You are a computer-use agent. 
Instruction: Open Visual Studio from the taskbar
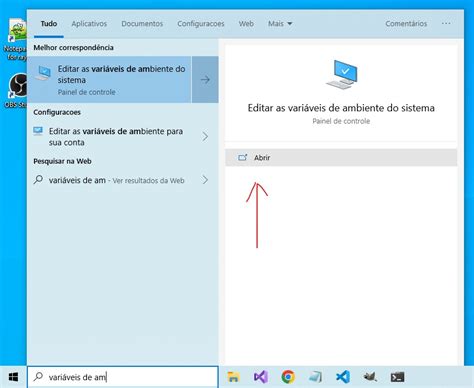pyautogui.click(x=261, y=377)
